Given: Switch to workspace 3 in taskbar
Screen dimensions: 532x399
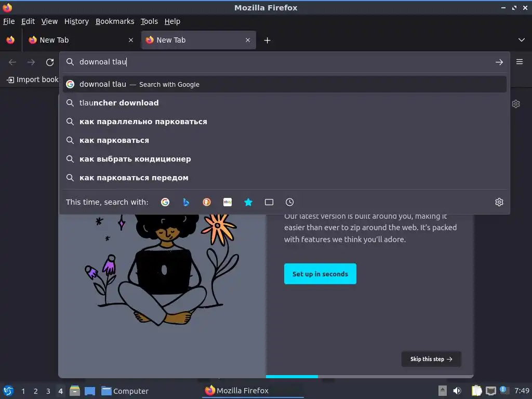Looking at the screenshot, I should (48, 391).
